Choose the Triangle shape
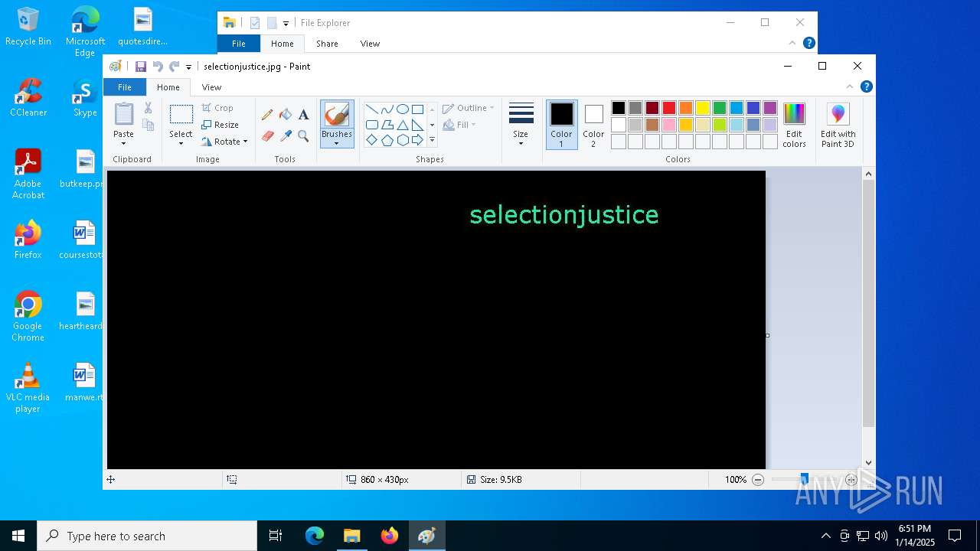This screenshot has height=551, width=980. coord(402,125)
